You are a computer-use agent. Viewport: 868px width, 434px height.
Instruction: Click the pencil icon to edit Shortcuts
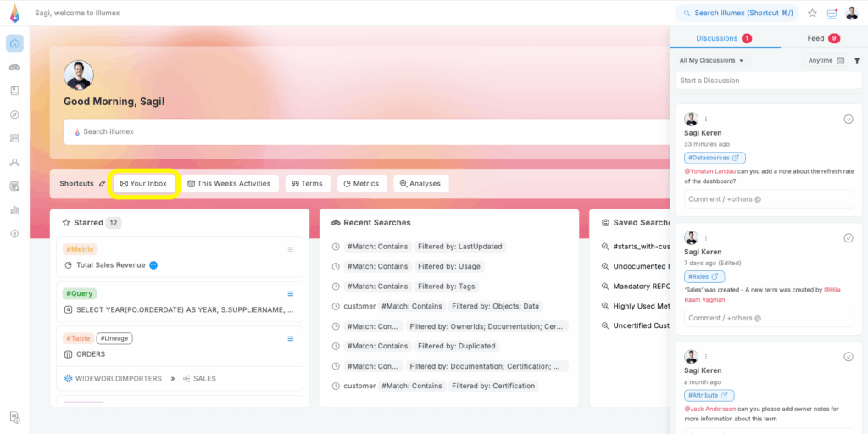(103, 184)
